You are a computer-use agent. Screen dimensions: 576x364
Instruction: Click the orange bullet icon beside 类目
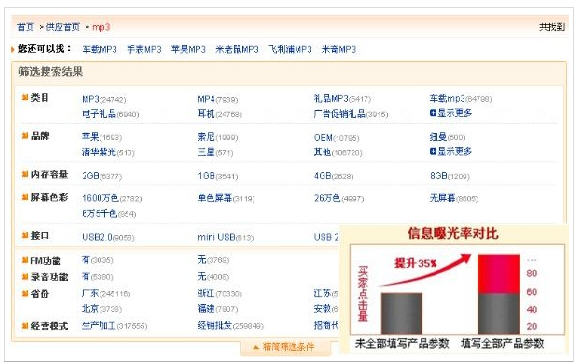tap(25, 97)
